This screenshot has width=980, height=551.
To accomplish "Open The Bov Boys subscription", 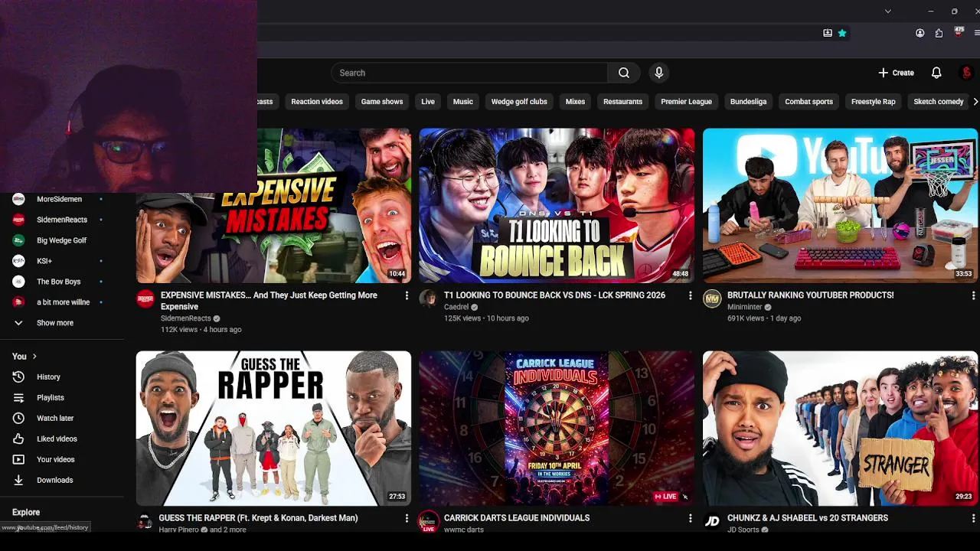I will pyautogui.click(x=62, y=282).
